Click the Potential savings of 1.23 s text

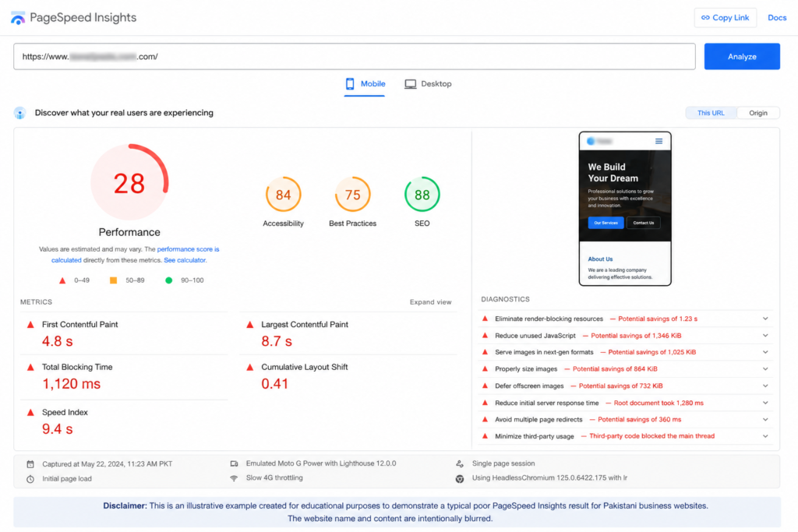tap(658, 319)
